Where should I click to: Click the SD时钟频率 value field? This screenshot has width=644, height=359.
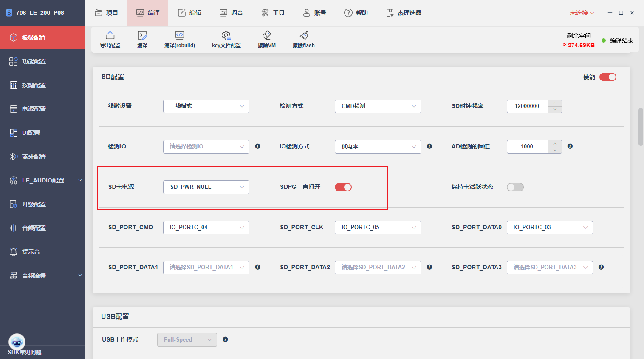tap(527, 106)
